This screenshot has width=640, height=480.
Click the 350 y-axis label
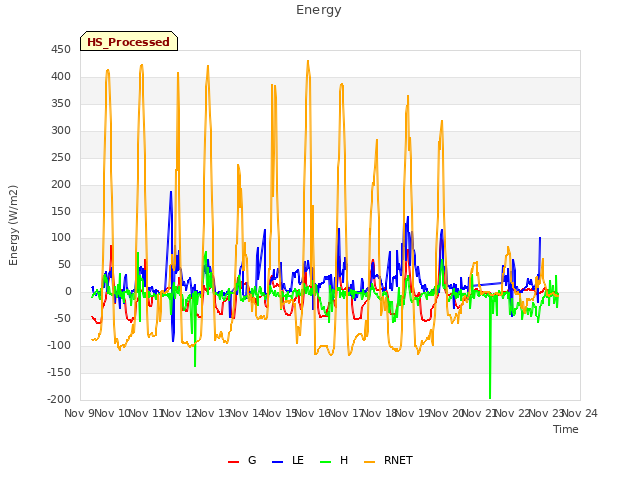[61, 104]
